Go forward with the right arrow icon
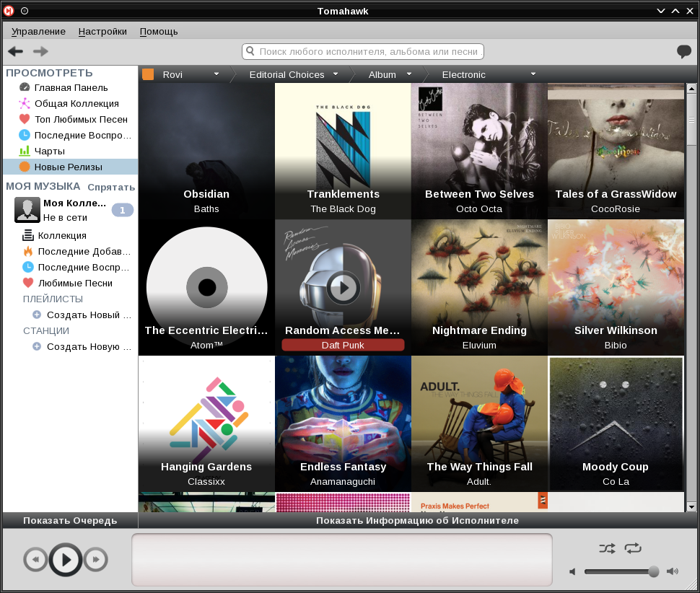The height and width of the screenshot is (593, 700). (x=40, y=51)
